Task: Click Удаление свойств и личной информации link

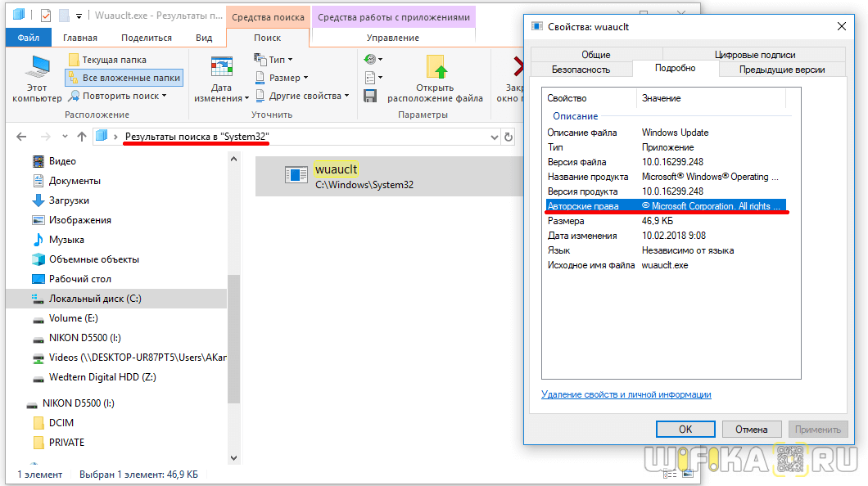Action: coord(626,394)
